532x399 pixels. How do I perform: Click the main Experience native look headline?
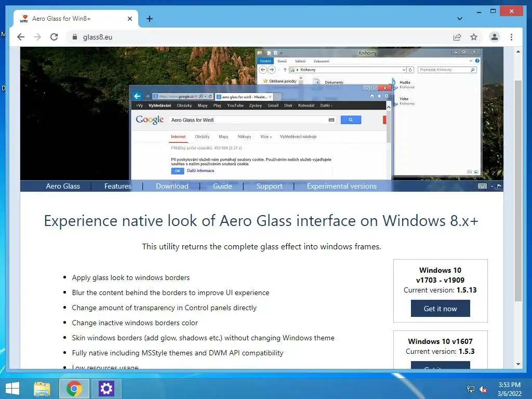click(261, 220)
